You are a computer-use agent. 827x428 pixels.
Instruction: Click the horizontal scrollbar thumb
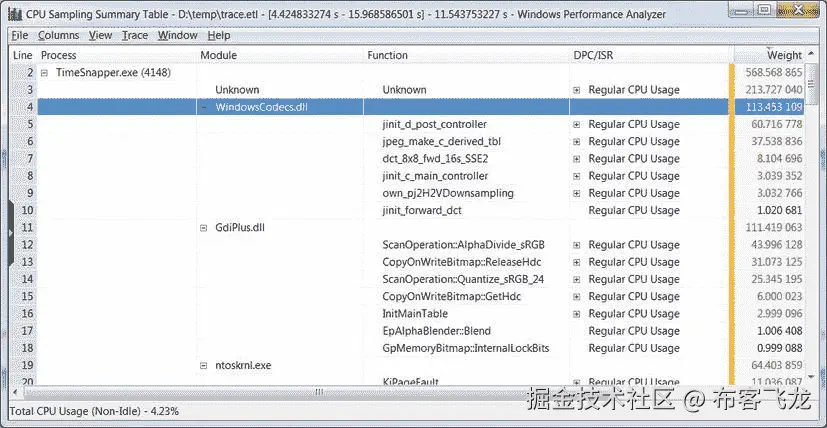(x=318, y=392)
